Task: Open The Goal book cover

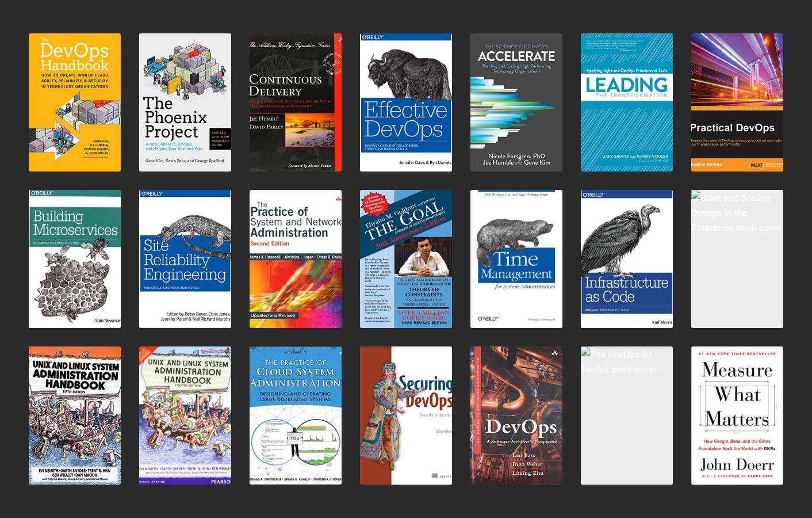Action: 406,259
